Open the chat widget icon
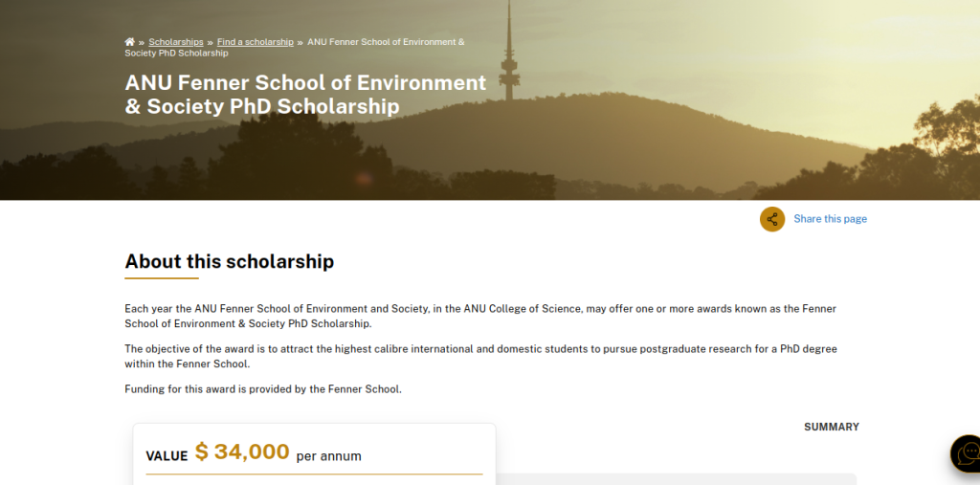 click(968, 452)
